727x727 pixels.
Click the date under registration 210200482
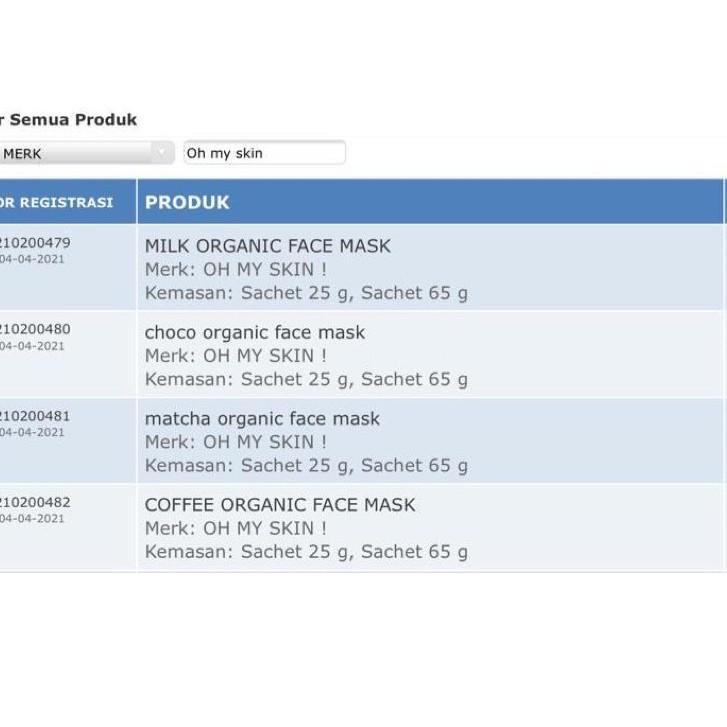tap(32, 519)
